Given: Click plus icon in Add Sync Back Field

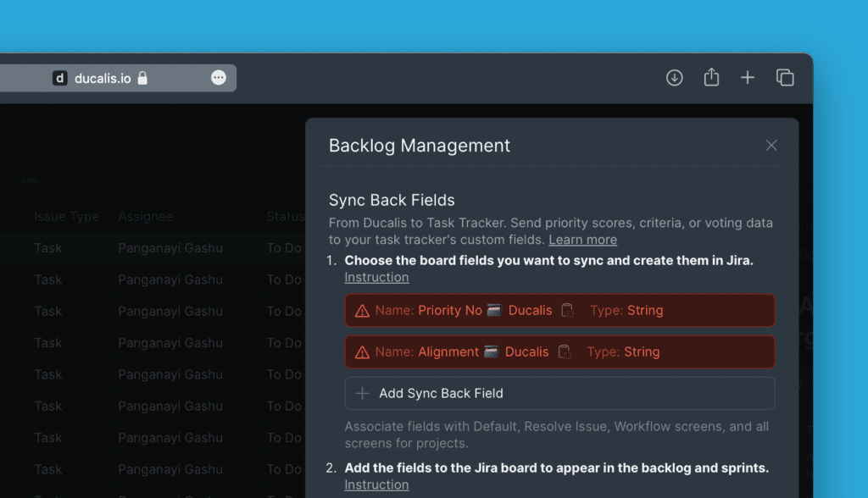Looking at the screenshot, I should click(x=362, y=394).
